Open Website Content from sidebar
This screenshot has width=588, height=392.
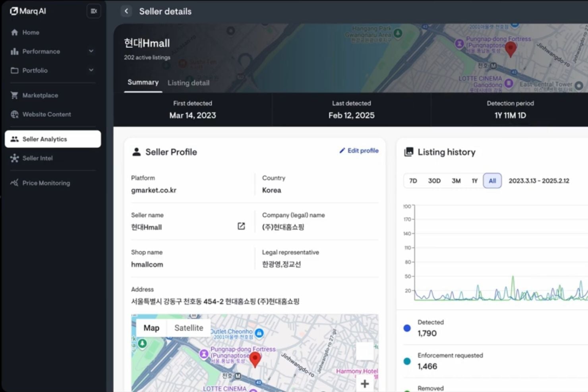coord(46,114)
